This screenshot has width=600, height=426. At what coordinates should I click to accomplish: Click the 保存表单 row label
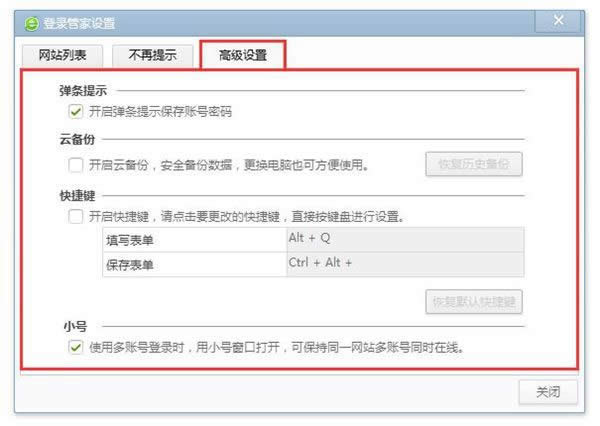130,265
